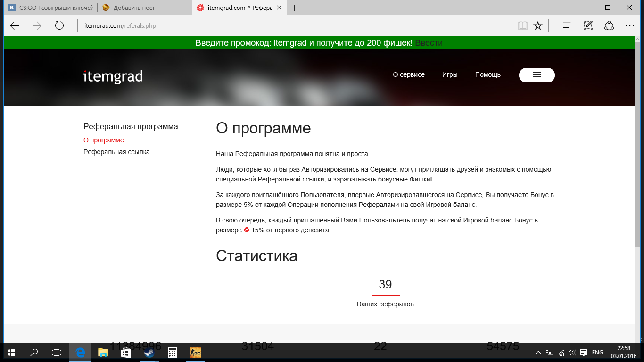Start a Web Note with the pen icon
The width and height of the screenshot is (644, 362).
pyautogui.click(x=588, y=26)
